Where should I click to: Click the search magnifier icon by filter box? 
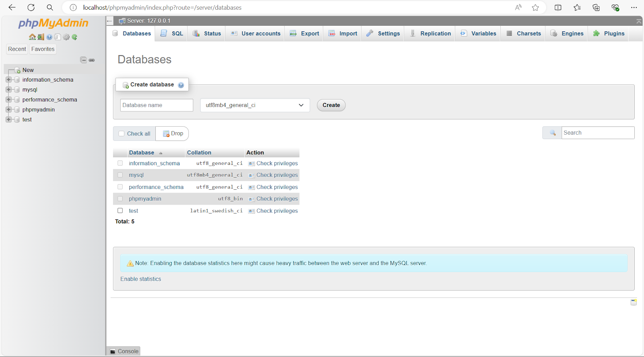tap(552, 133)
